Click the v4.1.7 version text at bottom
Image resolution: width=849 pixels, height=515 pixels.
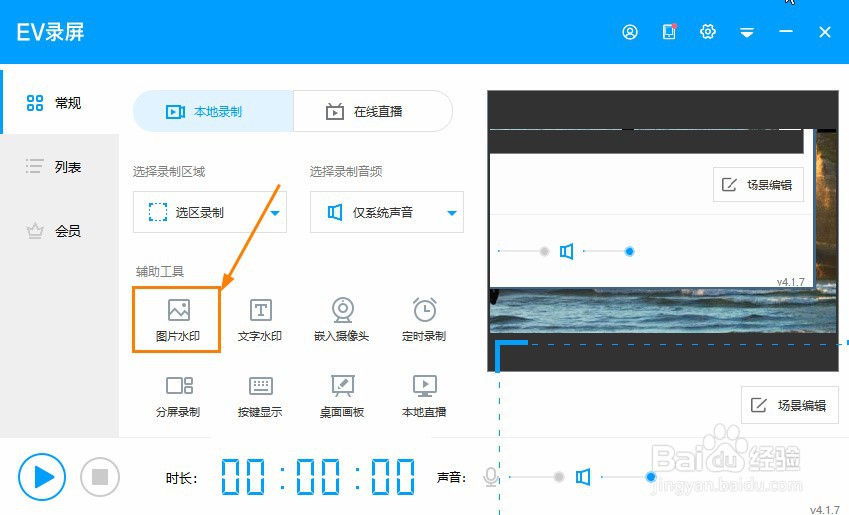(x=825, y=510)
